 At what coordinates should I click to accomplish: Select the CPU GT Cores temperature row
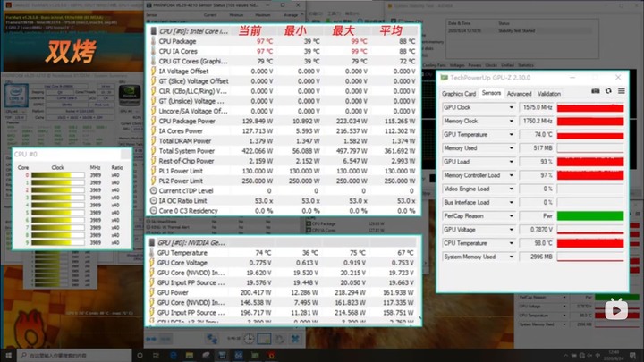[x=284, y=61]
